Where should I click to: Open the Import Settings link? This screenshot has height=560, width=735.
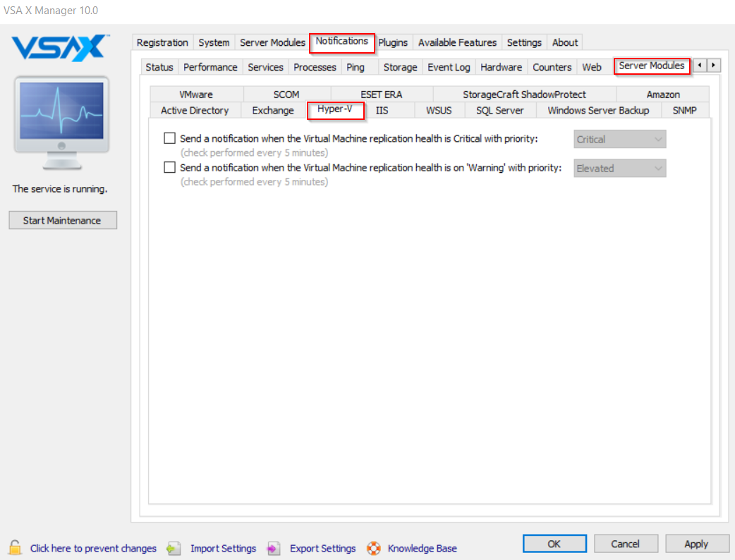pos(223,548)
